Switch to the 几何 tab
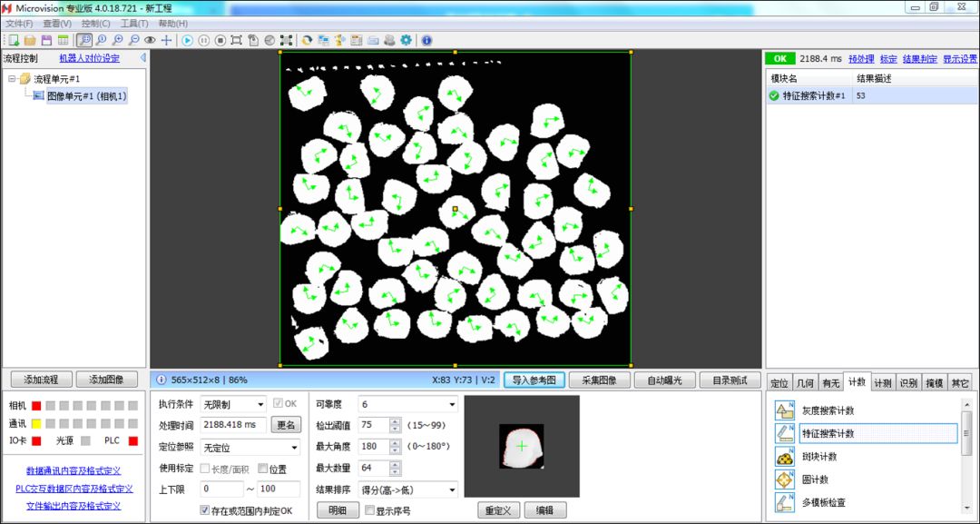980x524 pixels. pos(804,383)
